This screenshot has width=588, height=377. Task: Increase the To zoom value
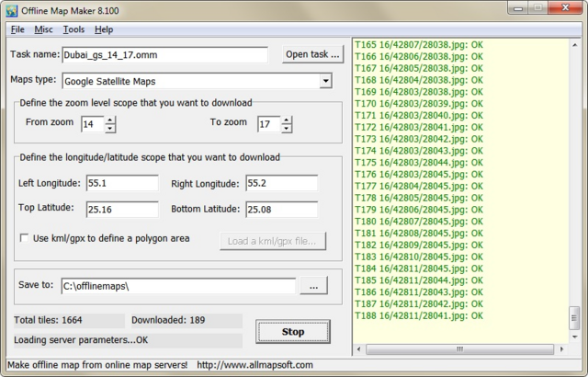click(287, 120)
